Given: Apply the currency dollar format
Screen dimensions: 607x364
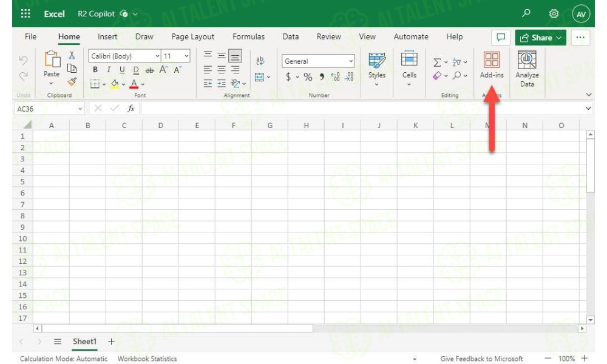Looking at the screenshot, I should pos(288,77).
